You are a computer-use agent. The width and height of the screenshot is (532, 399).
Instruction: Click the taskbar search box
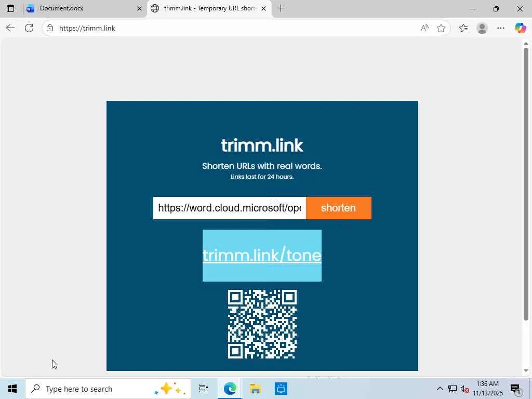tap(108, 389)
